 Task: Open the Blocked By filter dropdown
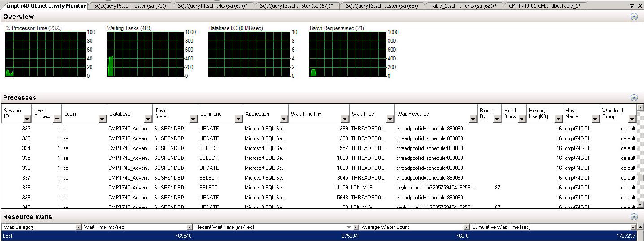click(497, 119)
